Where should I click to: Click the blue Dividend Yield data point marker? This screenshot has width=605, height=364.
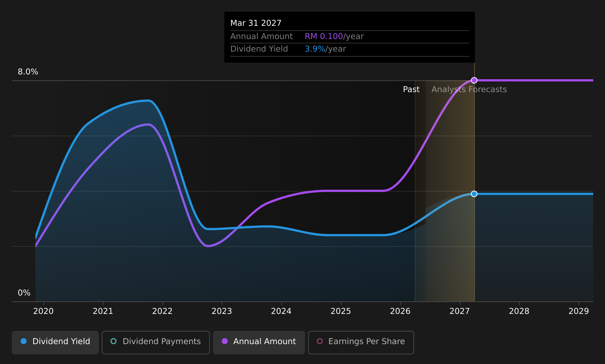tap(474, 194)
